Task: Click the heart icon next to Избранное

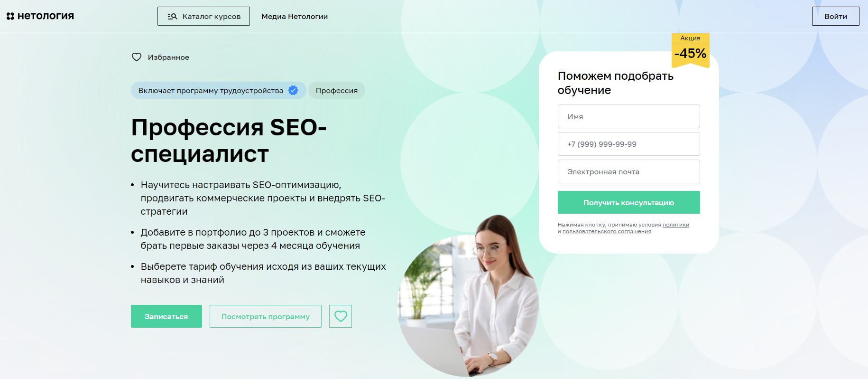Action: click(x=137, y=57)
